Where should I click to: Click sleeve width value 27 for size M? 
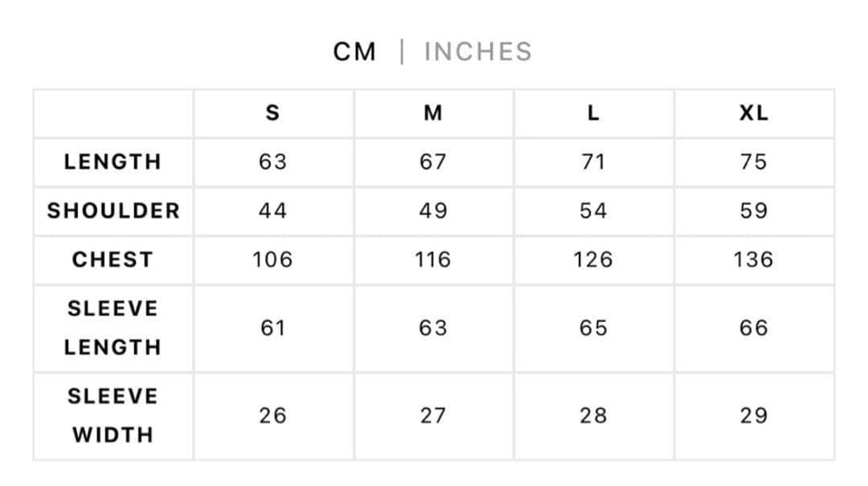432,415
